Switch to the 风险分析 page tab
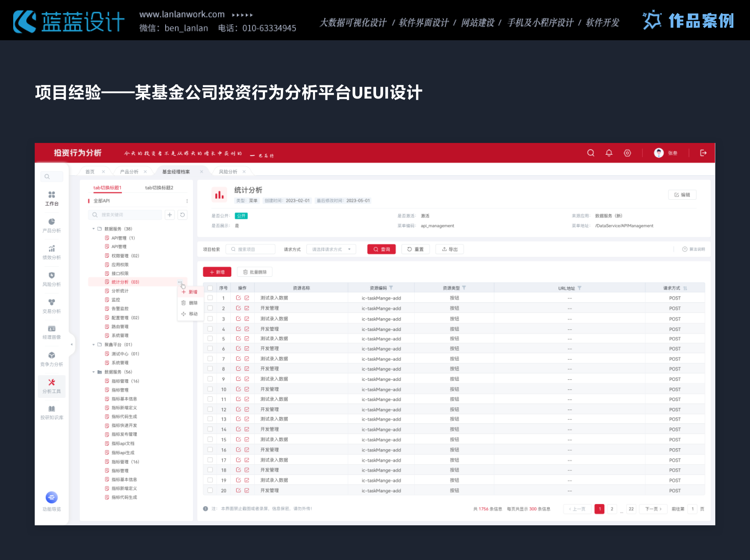 pos(228,172)
